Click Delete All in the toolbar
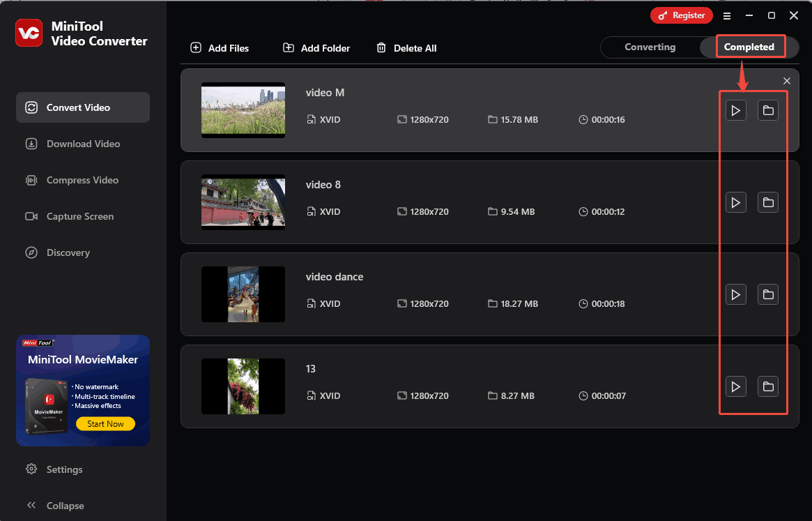812x521 pixels. click(406, 48)
